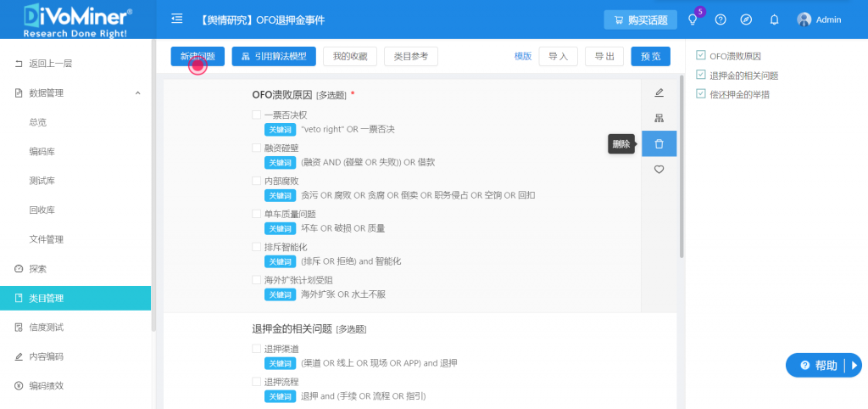Click the heart favorite icon

click(x=659, y=170)
